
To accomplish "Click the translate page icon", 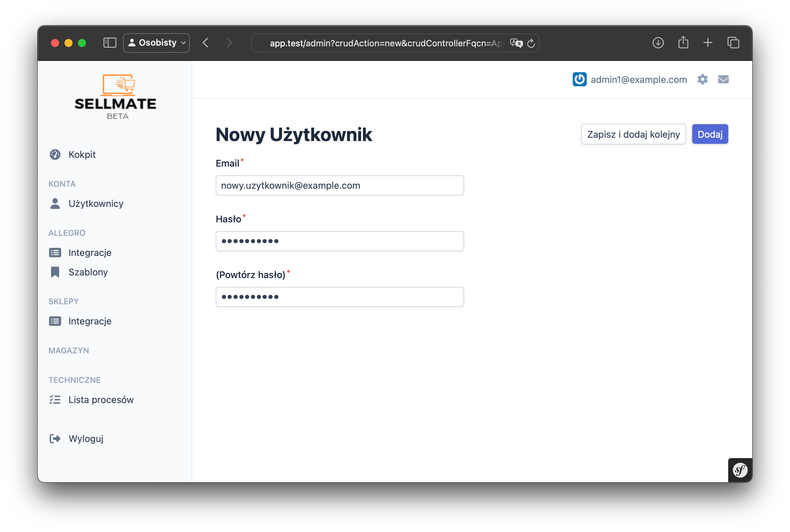I will 516,43.
